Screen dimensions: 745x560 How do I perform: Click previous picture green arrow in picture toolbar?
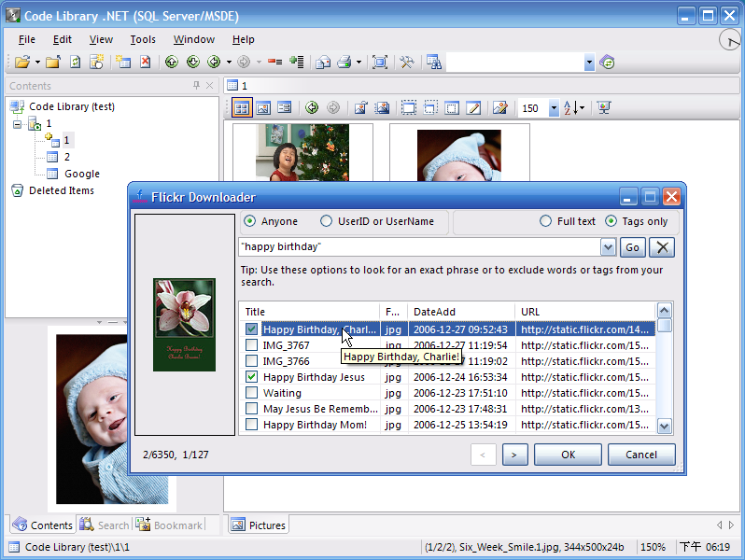[x=312, y=108]
